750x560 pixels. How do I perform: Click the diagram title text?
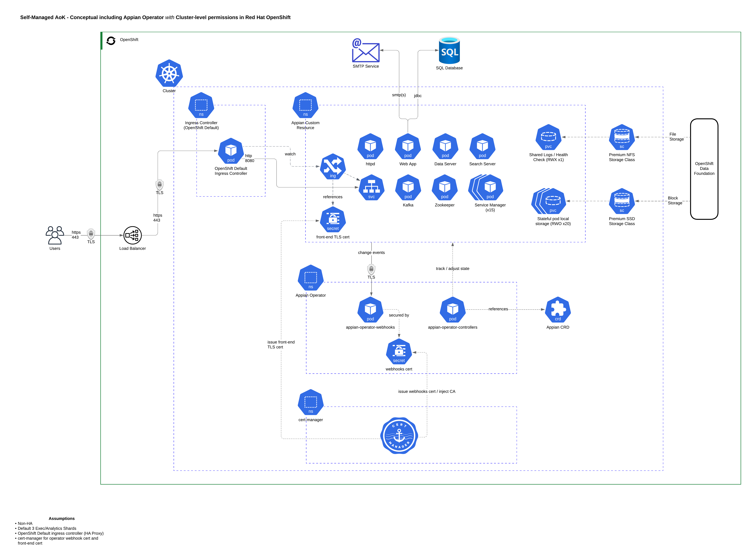click(155, 17)
